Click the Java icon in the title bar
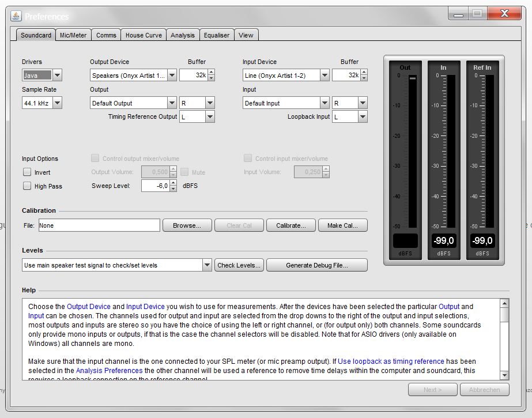 [x=16, y=16]
